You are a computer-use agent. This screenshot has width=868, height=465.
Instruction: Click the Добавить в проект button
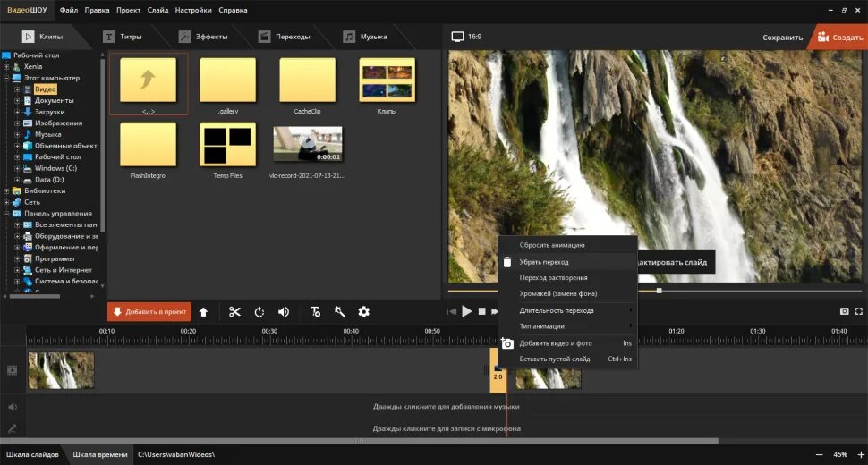click(x=149, y=312)
